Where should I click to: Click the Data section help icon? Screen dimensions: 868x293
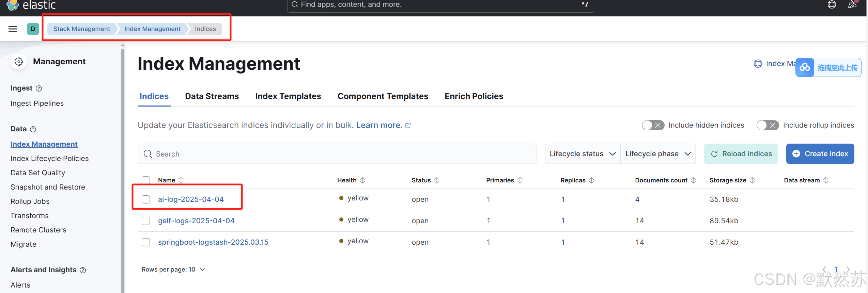(x=33, y=129)
